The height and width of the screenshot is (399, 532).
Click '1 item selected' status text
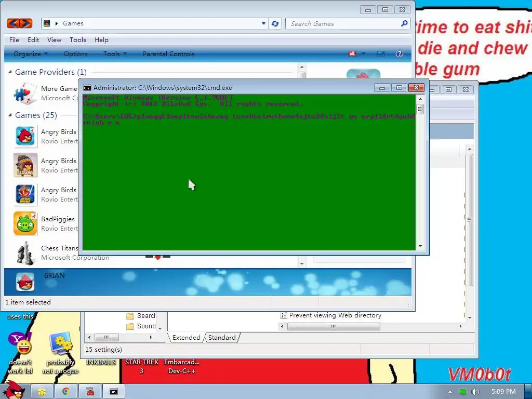click(28, 302)
